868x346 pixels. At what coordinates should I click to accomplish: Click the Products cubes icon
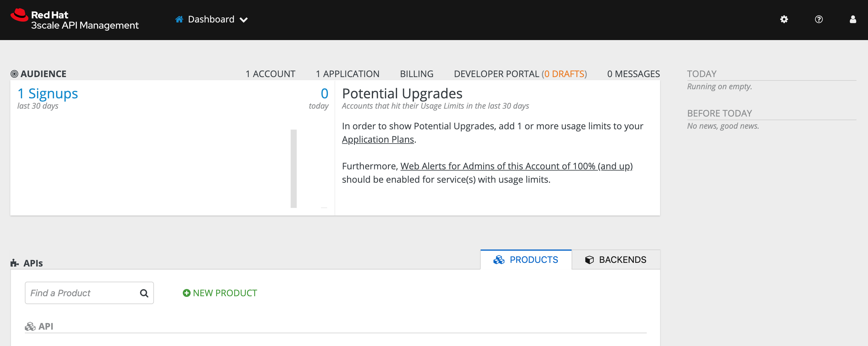[x=499, y=259]
